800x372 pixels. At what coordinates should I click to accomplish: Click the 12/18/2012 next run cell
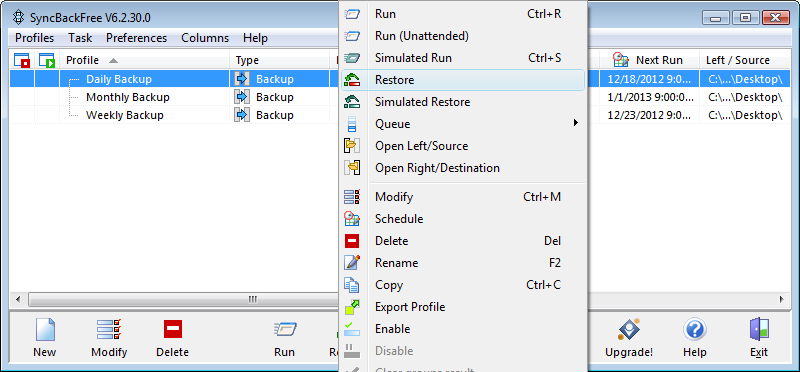[x=650, y=79]
